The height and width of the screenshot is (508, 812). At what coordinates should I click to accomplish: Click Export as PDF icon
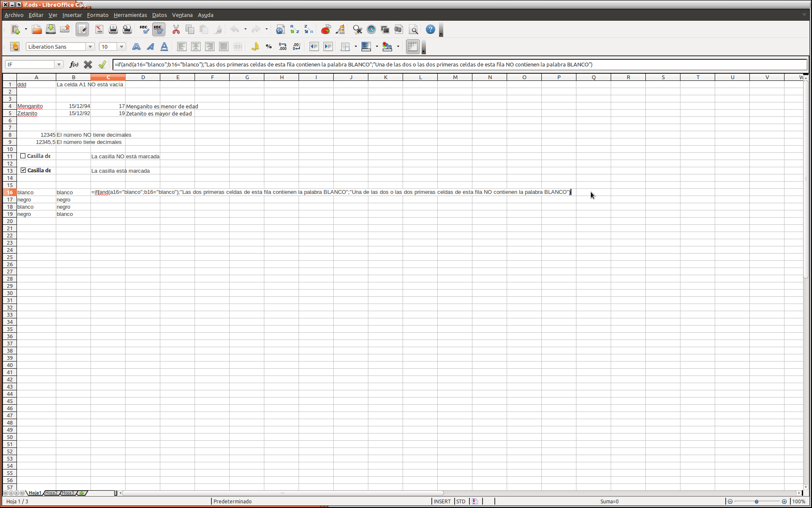click(x=99, y=30)
